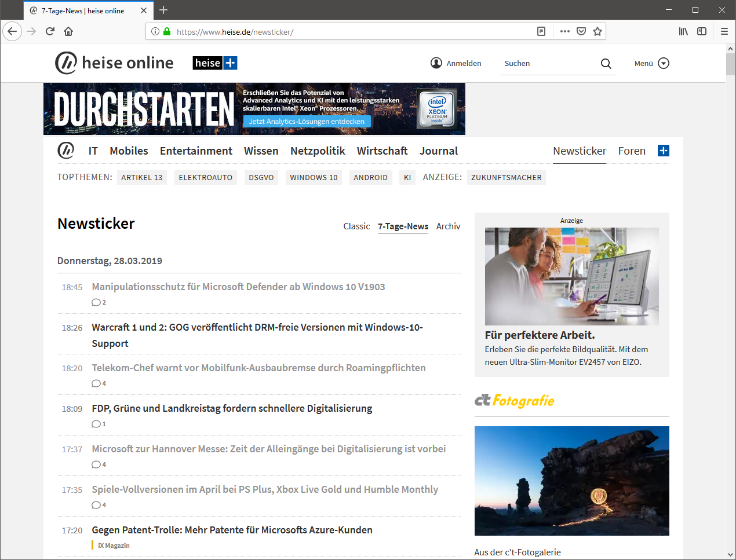
Task: Click the ARTIKEL 13 topic tag
Action: pos(142,178)
